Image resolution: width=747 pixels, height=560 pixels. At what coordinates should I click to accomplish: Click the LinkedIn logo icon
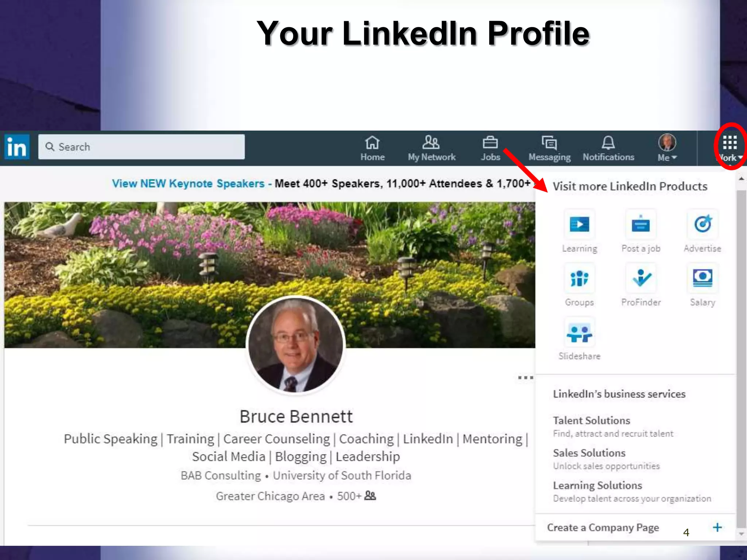coord(17,147)
